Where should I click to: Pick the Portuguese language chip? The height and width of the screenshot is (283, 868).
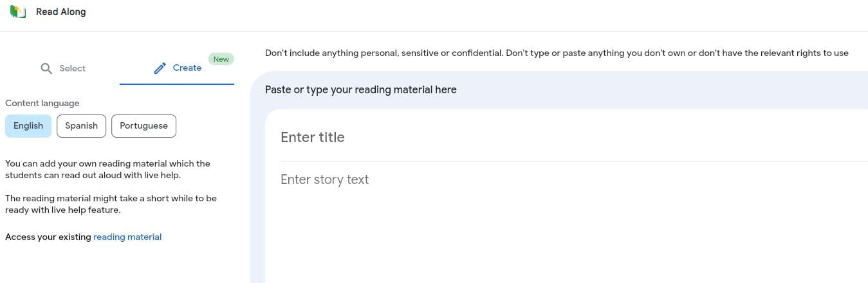[x=143, y=125]
